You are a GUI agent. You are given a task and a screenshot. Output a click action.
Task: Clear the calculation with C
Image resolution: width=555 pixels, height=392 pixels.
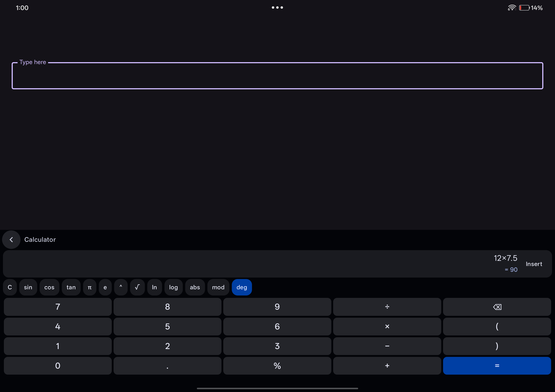(x=10, y=287)
